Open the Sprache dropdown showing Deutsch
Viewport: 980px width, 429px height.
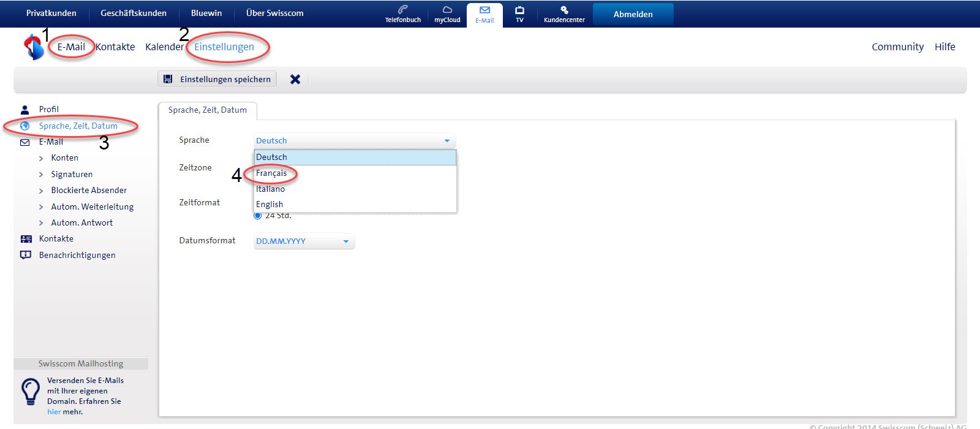[354, 140]
